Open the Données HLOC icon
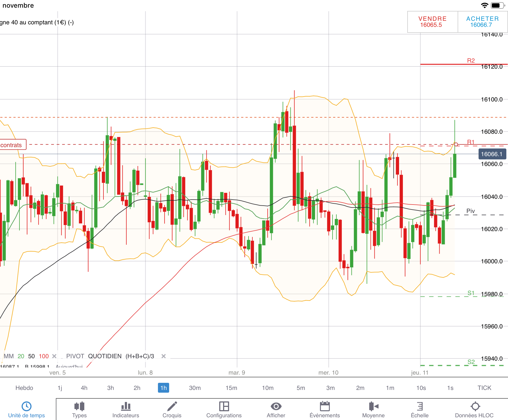The width and height of the screenshot is (508, 420). click(475, 406)
